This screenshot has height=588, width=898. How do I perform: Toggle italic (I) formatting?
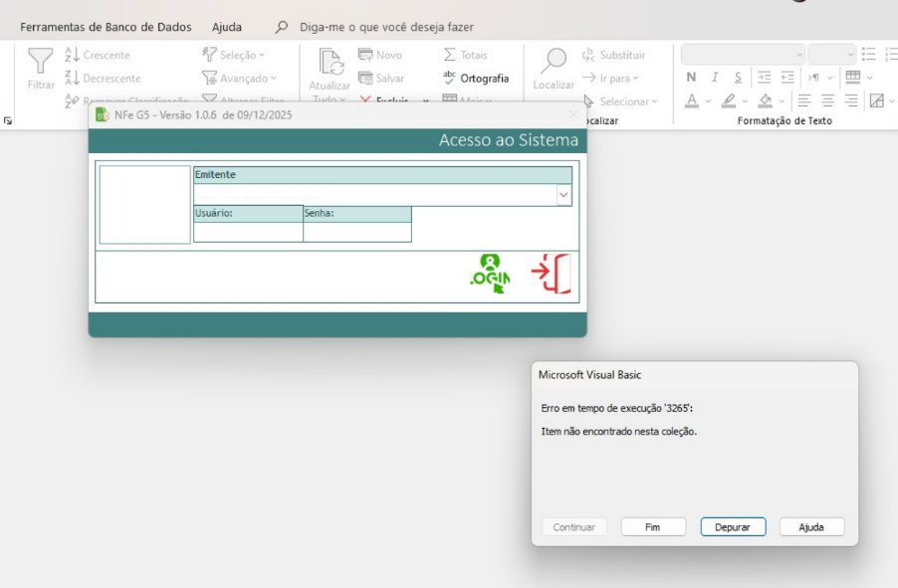pyautogui.click(x=715, y=78)
